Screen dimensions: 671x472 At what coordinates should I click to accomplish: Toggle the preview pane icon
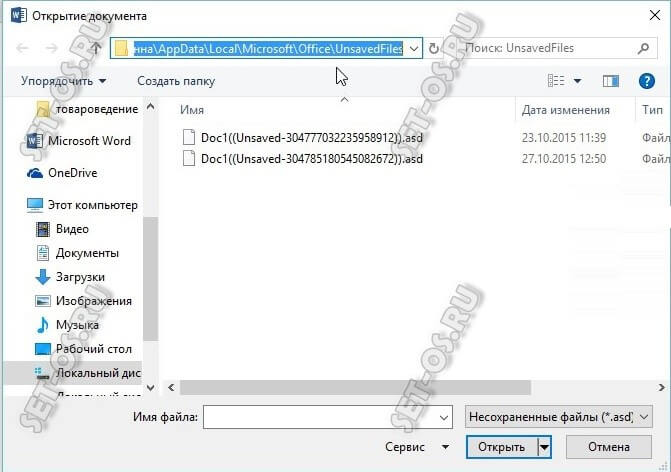(611, 81)
